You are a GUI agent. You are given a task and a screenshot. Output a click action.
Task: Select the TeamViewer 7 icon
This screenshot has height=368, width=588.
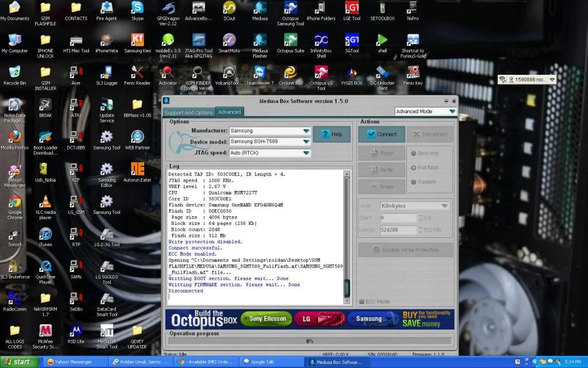tap(260, 75)
